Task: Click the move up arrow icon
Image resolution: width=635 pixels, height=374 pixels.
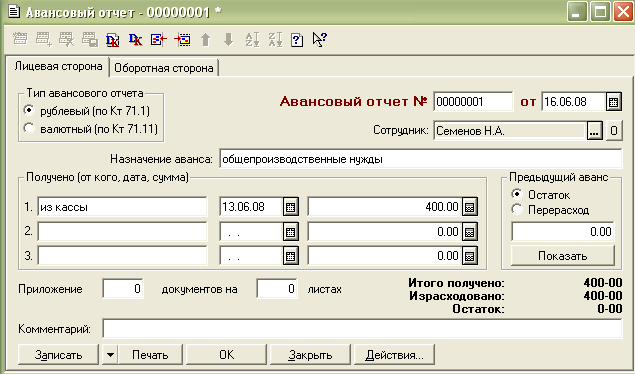Action: click(205, 39)
